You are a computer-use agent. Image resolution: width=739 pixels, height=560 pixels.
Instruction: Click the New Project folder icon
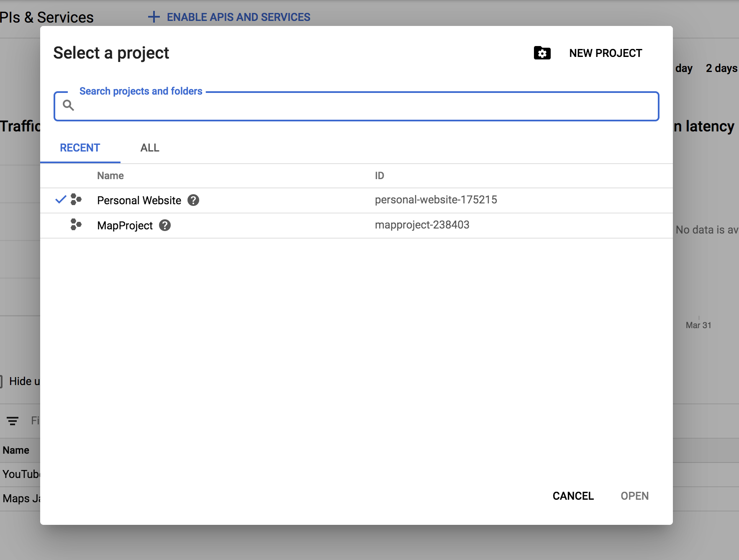point(542,53)
